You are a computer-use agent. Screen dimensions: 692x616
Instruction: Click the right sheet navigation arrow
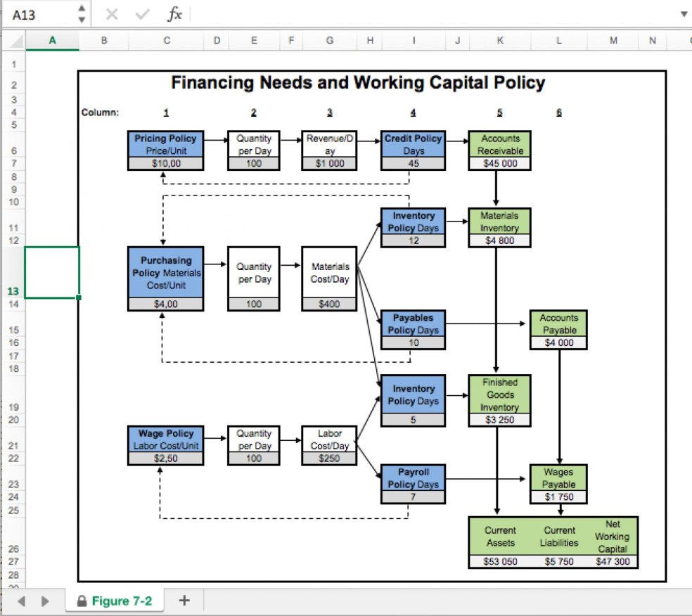tap(44, 601)
